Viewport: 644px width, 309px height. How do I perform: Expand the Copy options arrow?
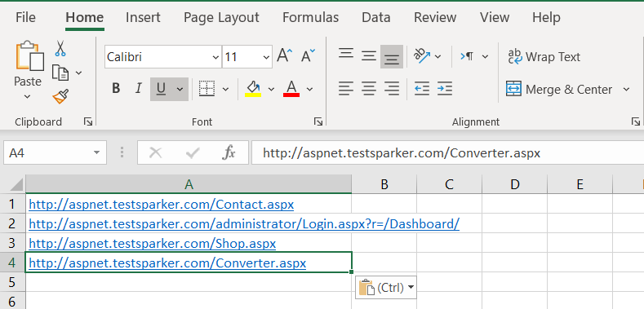tap(78, 73)
